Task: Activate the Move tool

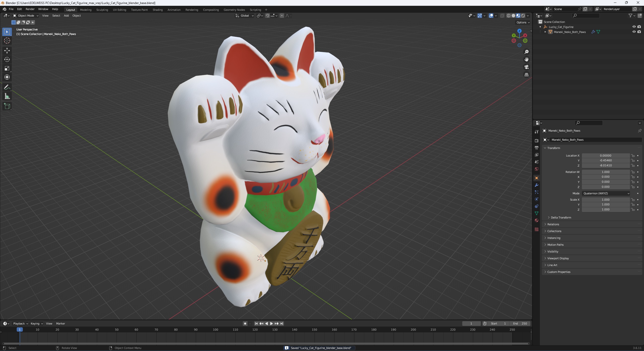Action: click(7, 51)
